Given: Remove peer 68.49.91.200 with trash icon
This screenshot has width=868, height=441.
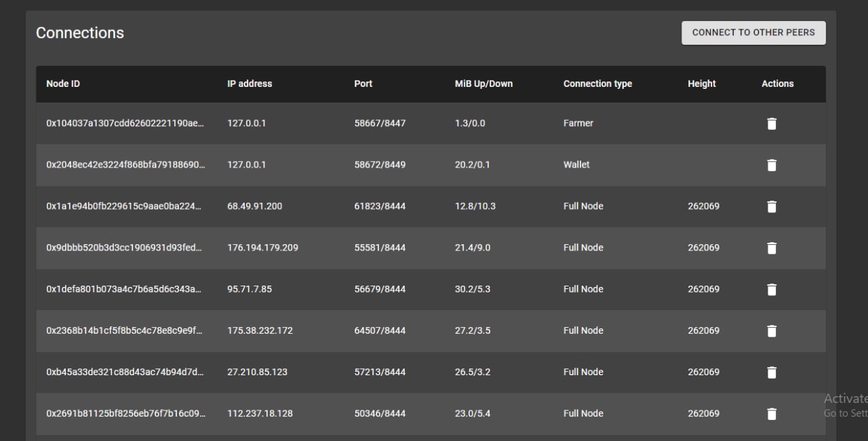Looking at the screenshot, I should coord(771,206).
